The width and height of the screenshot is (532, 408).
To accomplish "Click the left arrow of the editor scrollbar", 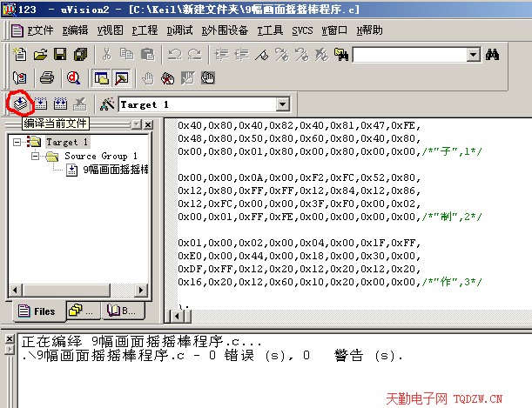I will [x=177, y=317].
